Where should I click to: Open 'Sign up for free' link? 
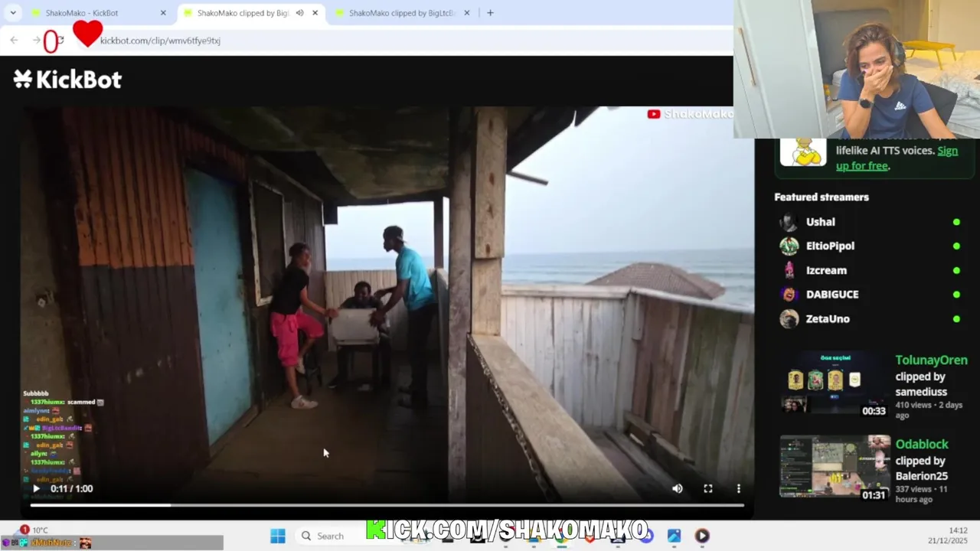(897, 158)
